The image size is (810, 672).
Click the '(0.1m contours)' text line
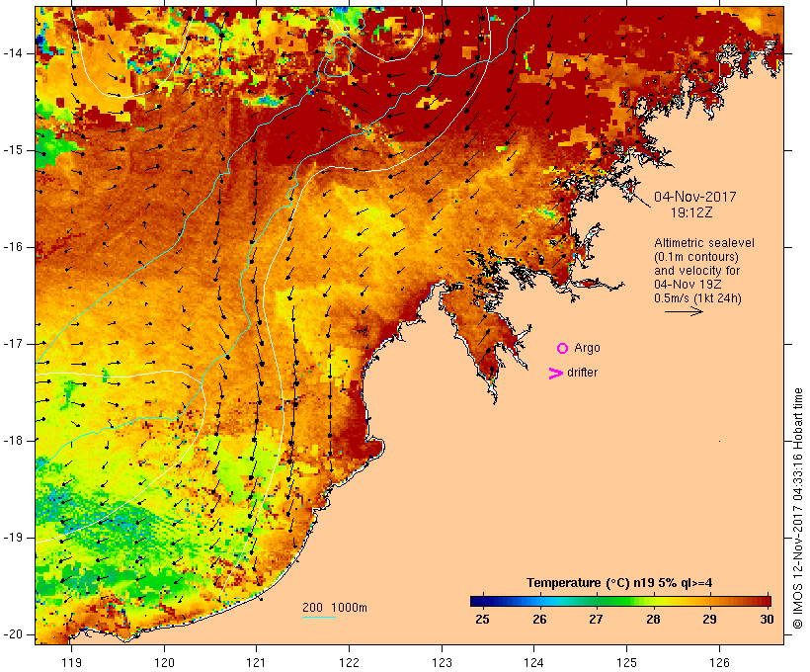[696, 257]
